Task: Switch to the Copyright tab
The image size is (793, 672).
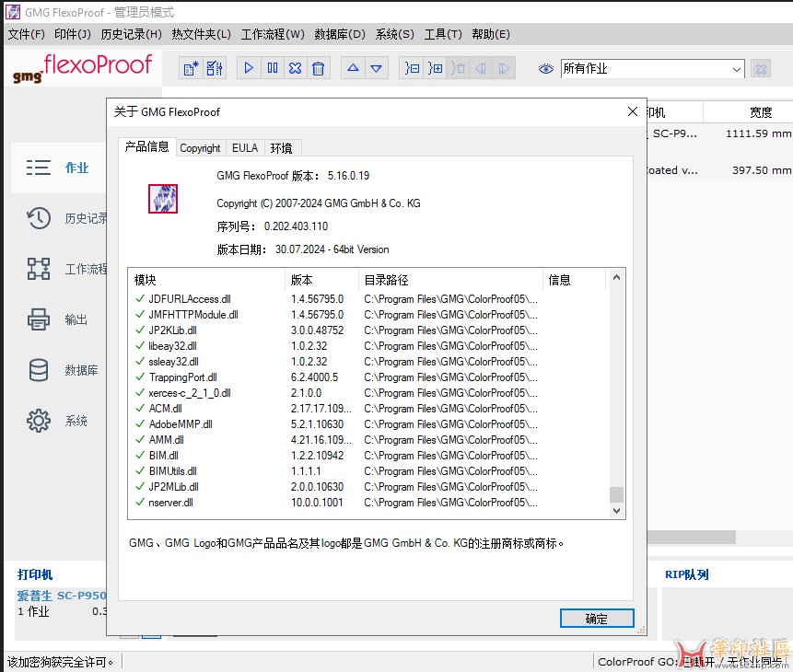Action: point(200,148)
